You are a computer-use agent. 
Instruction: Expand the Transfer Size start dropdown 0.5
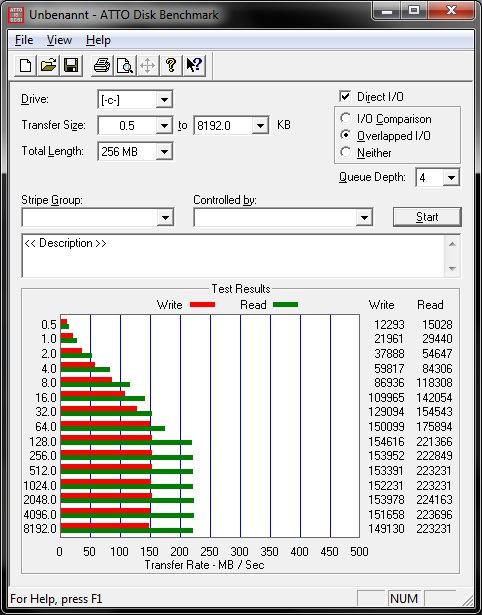[x=164, y=126]
